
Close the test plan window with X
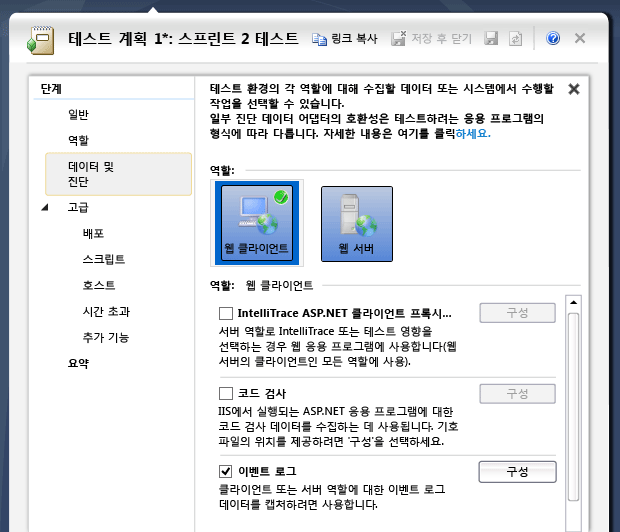pyautogui.click(x=580, y=38)
